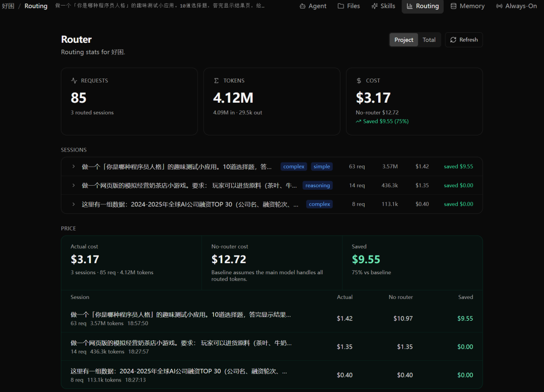Click the $10.97 no-router cost cell
The image size is (544, 392).
(x=403, y=319)
